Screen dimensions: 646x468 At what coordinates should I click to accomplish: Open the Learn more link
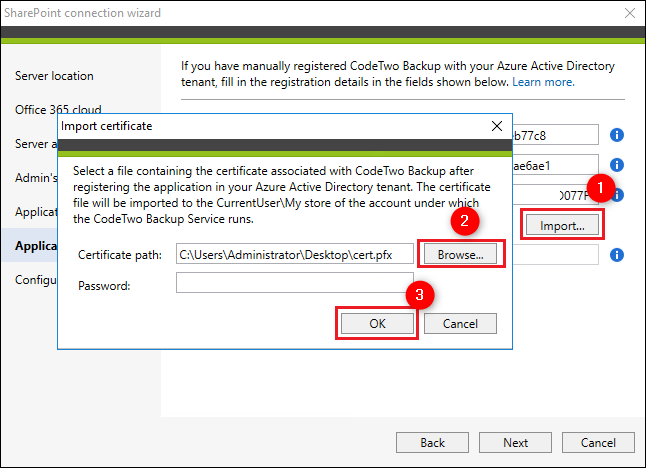click(543, 82)
